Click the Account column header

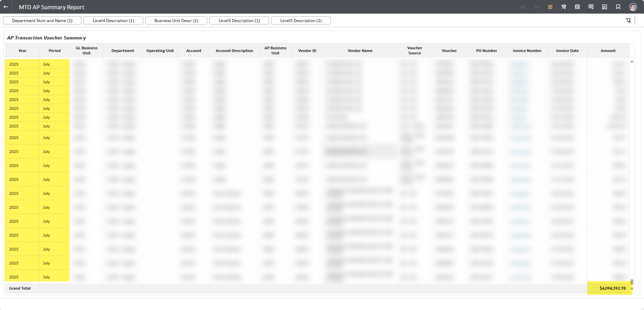coord(194,51)
